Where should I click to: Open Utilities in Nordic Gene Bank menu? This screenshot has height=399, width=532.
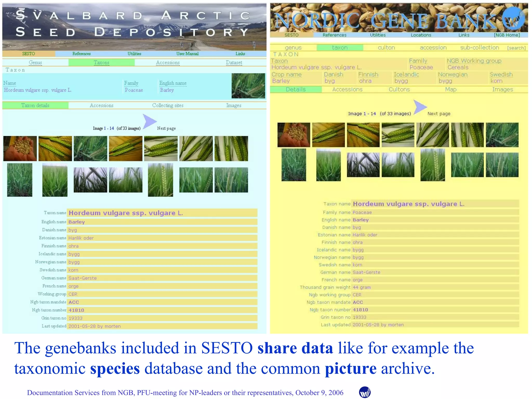(378, 35)
